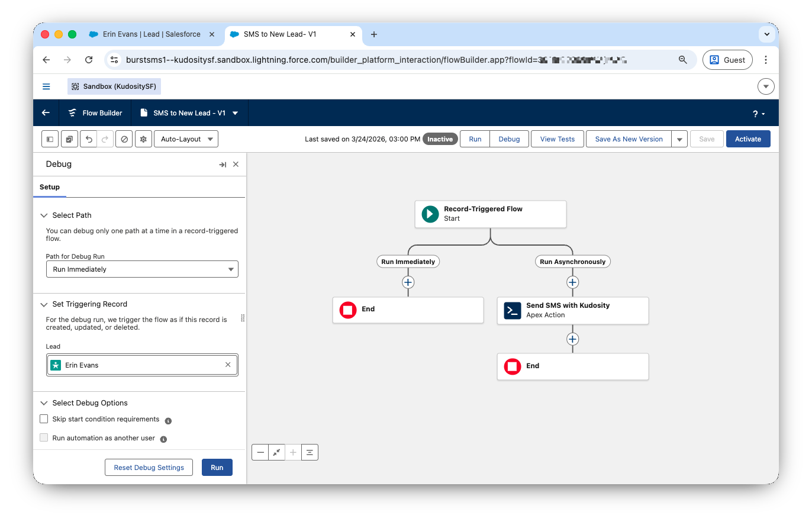This screenshot has height=528, width=812.
Task: Add element under Run Immediately path
Action: point(408,282)
